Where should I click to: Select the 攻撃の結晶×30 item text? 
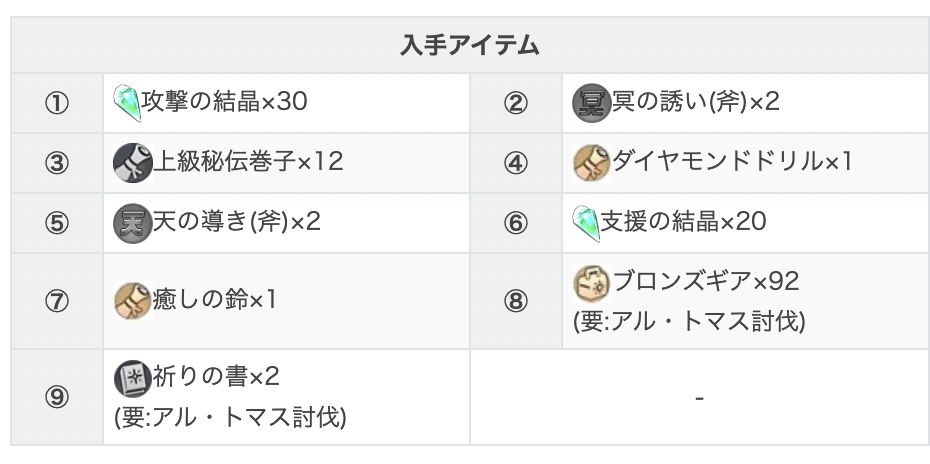224,102
